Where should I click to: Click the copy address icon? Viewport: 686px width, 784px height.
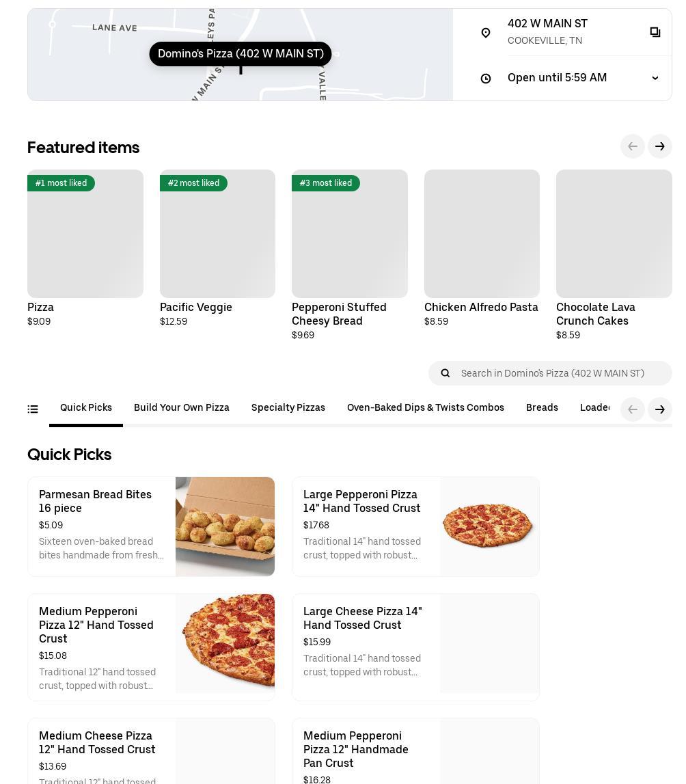pos(655,32)
